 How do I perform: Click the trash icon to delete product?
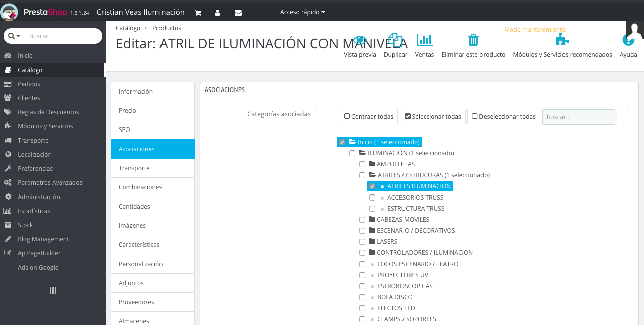(473, 40)
